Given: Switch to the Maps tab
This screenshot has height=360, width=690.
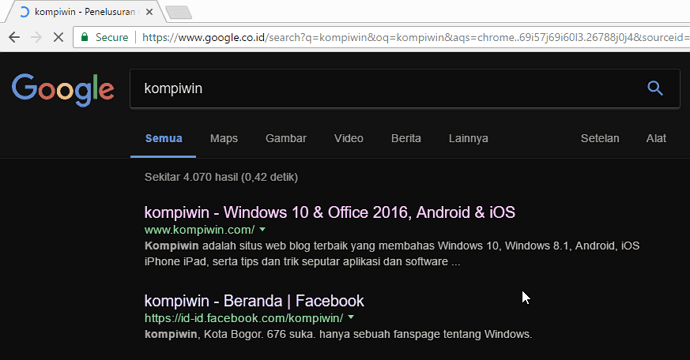Looking at the screenshot, I should click(224, 138).
